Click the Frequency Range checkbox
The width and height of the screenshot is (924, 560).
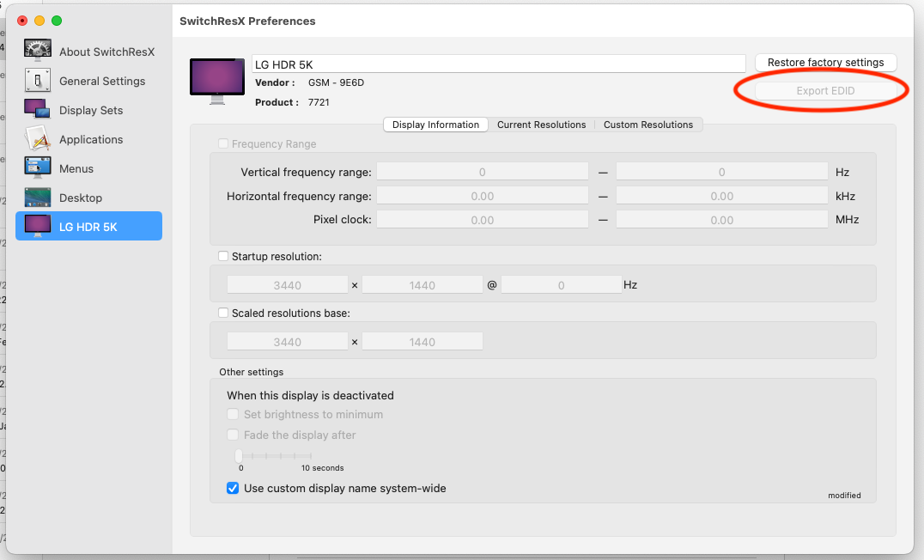[x=224, y=144]
